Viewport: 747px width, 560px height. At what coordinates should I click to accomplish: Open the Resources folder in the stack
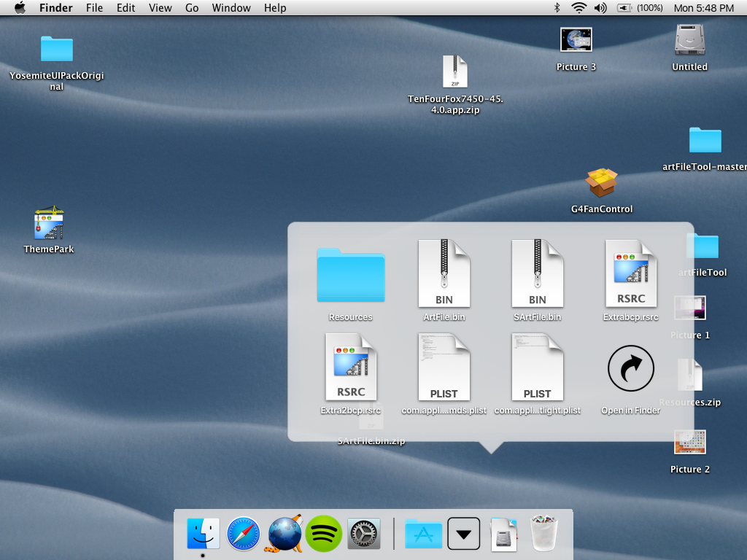(x=351, y=275)
